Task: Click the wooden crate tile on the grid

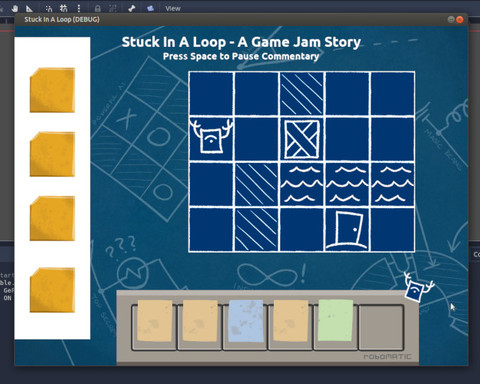Action: pos(302,139)
